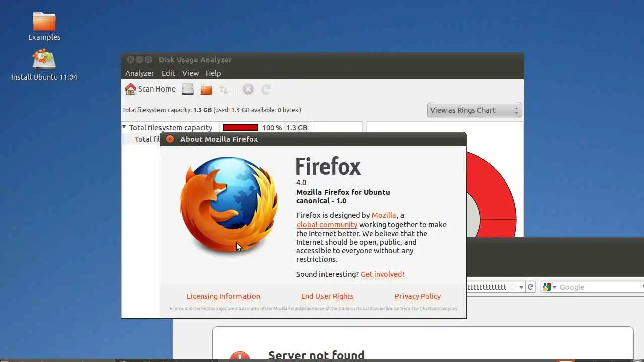Open the Edit menu in Disk Usage Analyzer

168,73
